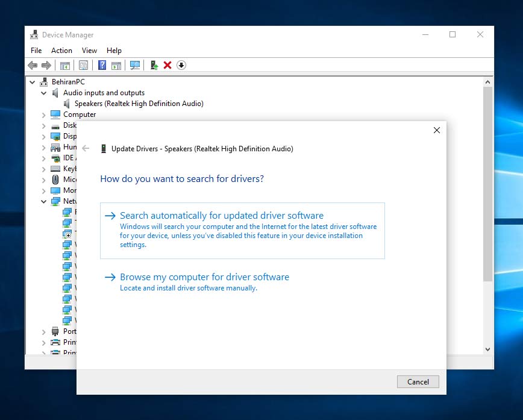Collapse the BehiranPC root node

tap(33, 82)
